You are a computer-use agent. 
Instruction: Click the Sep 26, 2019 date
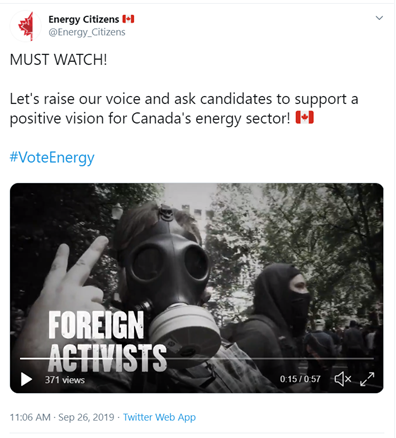click(86, 417)
